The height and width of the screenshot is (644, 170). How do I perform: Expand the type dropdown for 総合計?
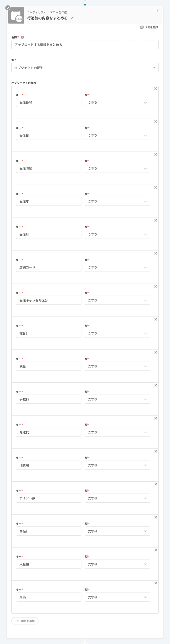(118, 333)
